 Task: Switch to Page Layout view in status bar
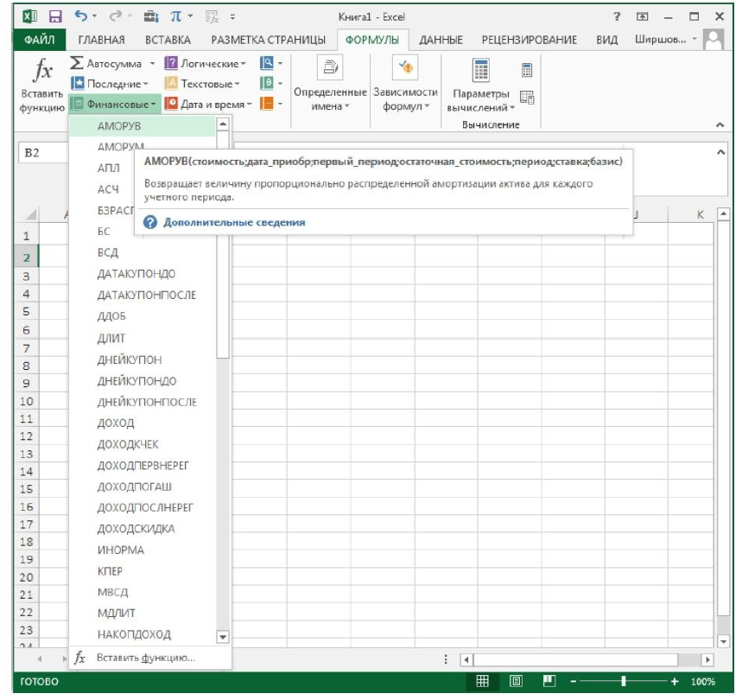pyautogui.click(x=516, y=681)
